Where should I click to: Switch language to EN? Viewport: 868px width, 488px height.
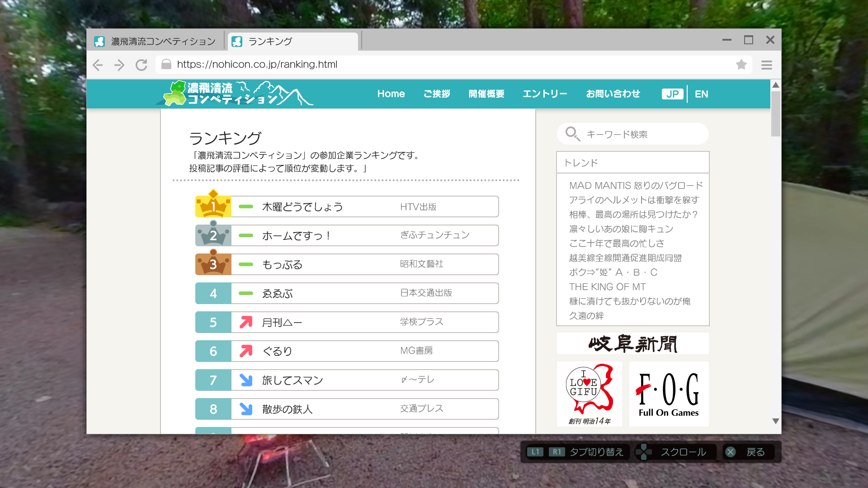tap(701, 94)
